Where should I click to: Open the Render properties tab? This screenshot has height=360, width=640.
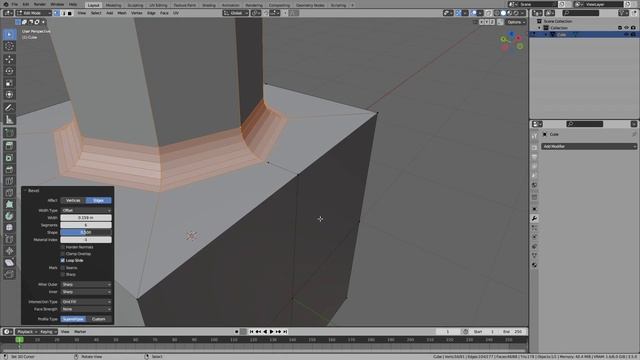click(534, 147)
